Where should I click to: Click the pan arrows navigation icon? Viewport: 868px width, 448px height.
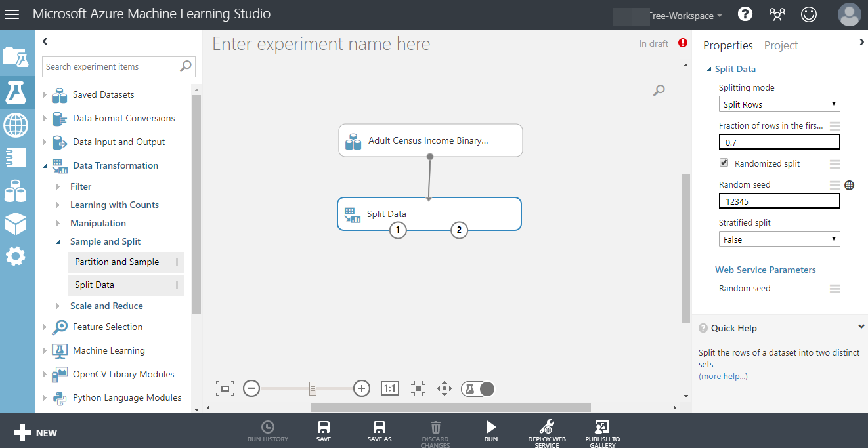coord(445,388)
